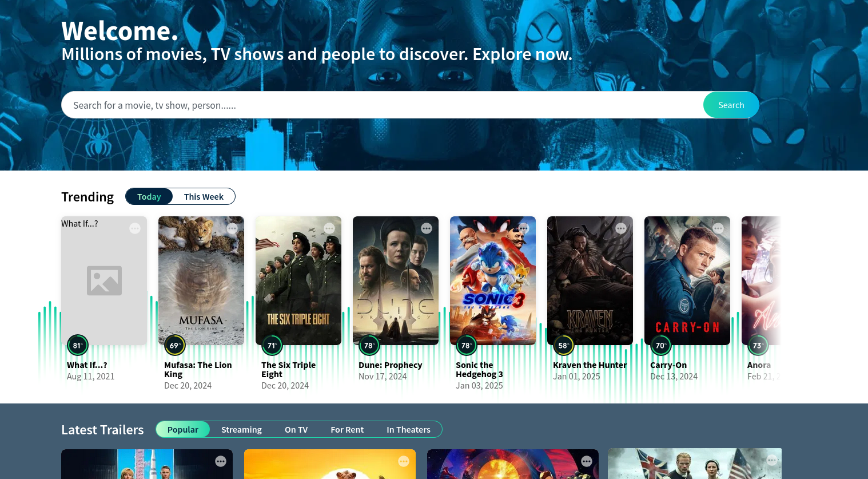Click the 78 score badge on Dune: Prophecy

pyautogui.click(x=369, y=345)
